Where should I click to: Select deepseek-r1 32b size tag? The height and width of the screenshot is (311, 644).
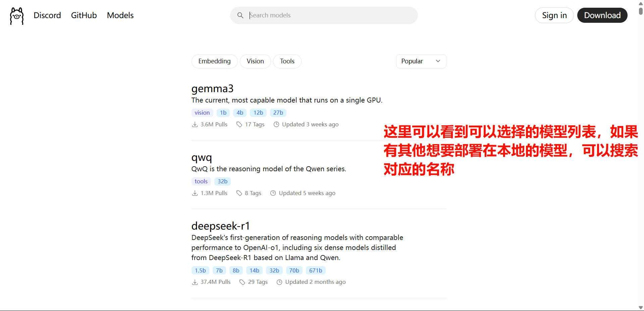[274, 270]
